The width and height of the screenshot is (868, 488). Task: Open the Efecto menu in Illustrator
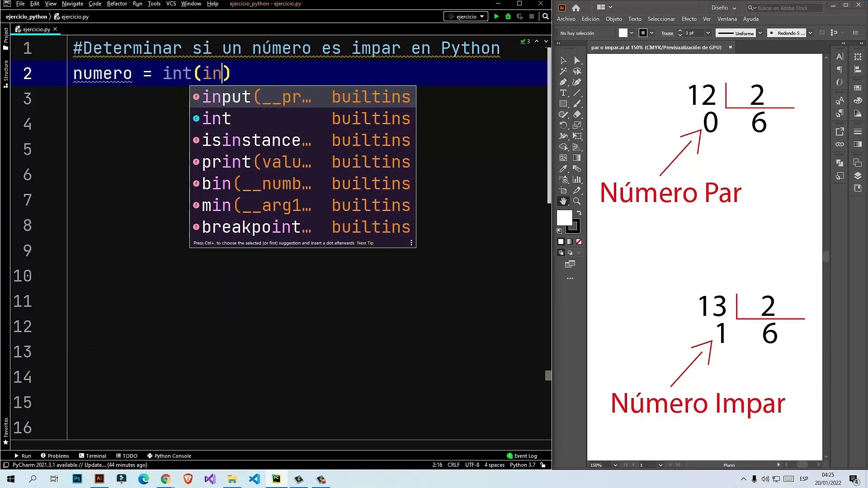689,19
